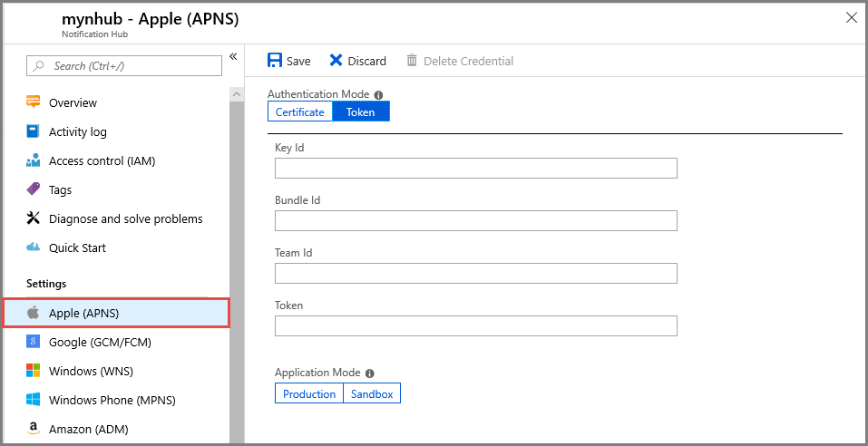Select Token authentication mode
The width and height of the screenshot is (868, 446).
click(361, 111)
